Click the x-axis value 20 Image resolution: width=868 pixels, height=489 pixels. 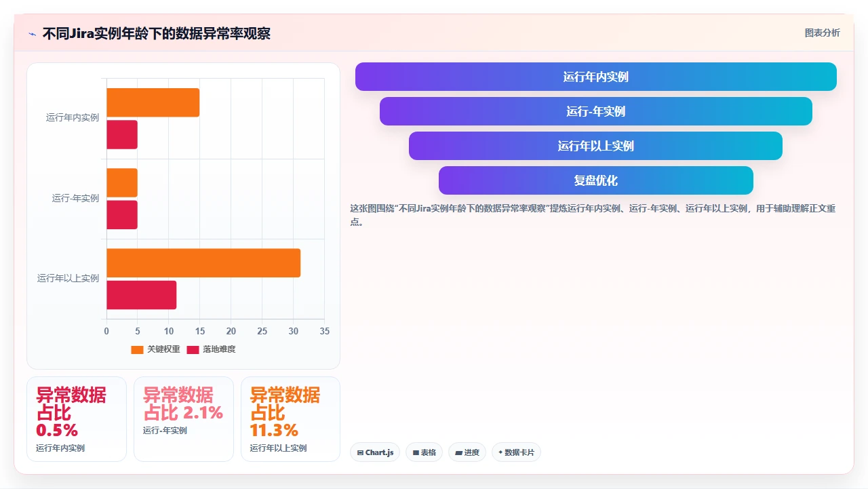point(231,331)
